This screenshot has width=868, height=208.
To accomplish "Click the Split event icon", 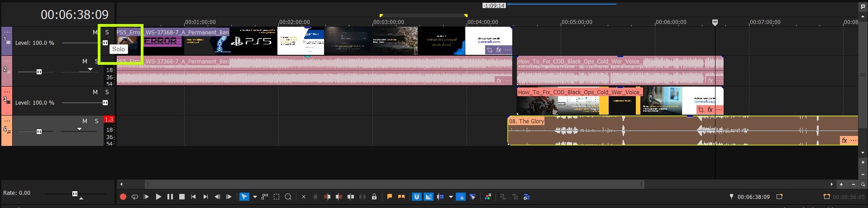I will click(x=351, y=197).
